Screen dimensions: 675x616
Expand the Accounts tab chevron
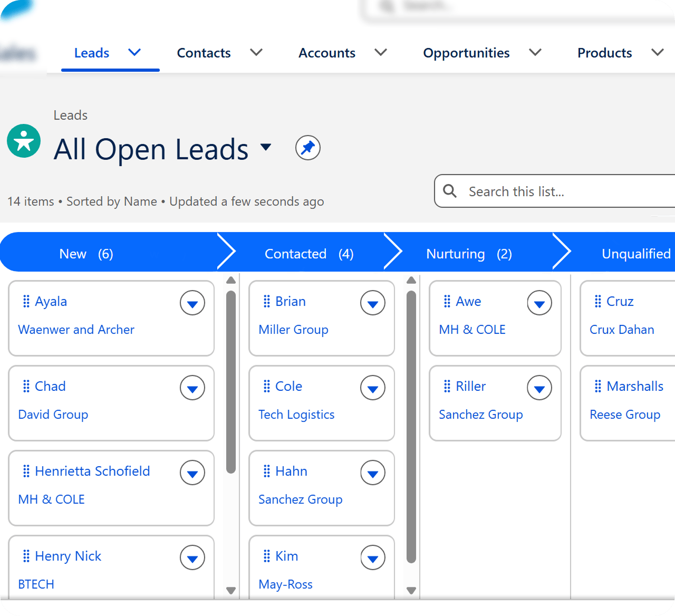coord(381,52)
